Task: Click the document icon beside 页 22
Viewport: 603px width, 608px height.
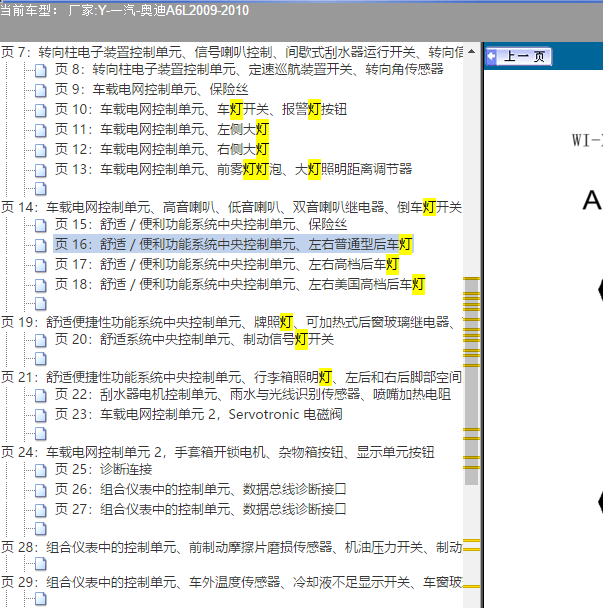Action: [40, 396]
